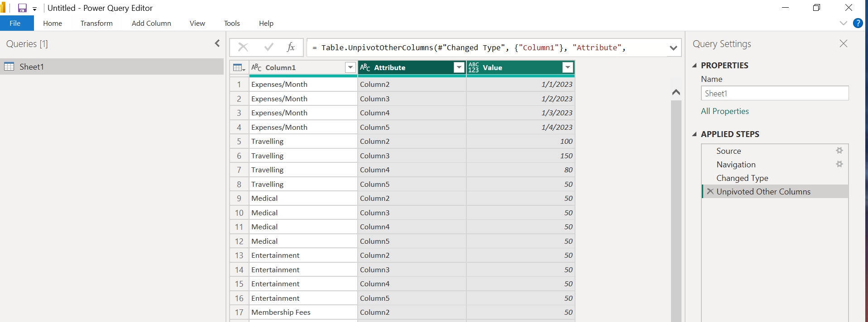868x322 pixels.
Task: Confirm the formula with the checkmark icon
Action: click(x=269, y=47)
